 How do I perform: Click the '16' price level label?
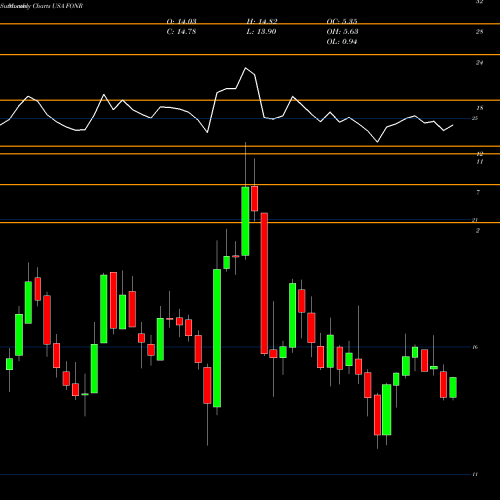point(475,347)
